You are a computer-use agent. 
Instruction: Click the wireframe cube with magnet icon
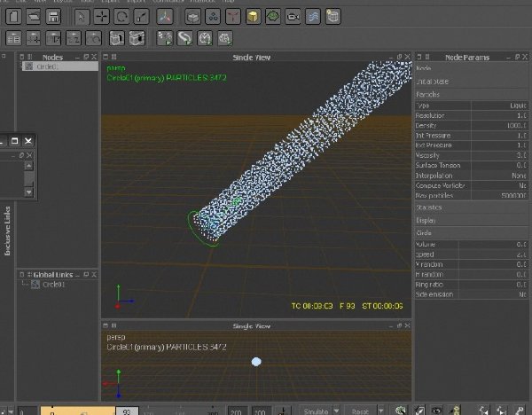[x=117, y=38]
